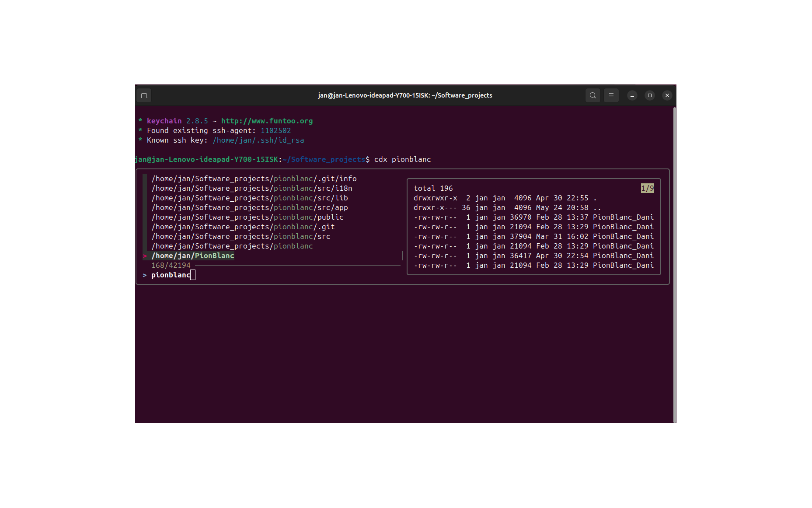812x508 pixels.
Task: Click the terminal search icon
Action: 592,95
